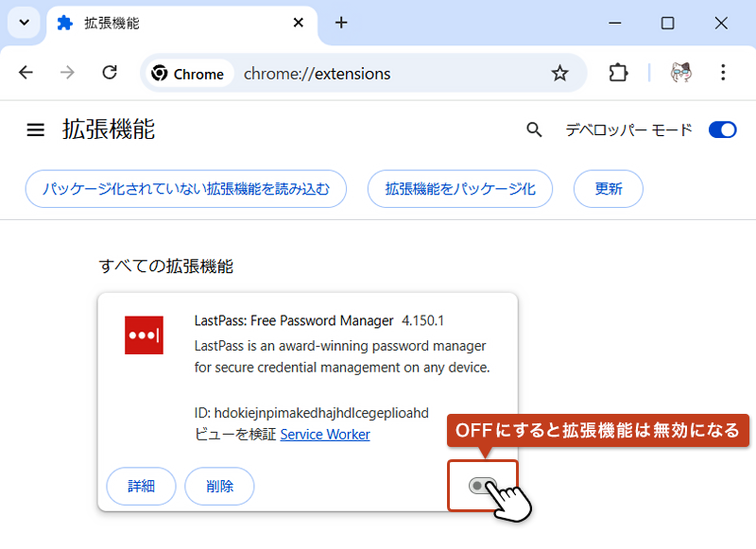756x549 pixels.
Task: Click the extensions puzzle piece icon
Action: [617, 73]
